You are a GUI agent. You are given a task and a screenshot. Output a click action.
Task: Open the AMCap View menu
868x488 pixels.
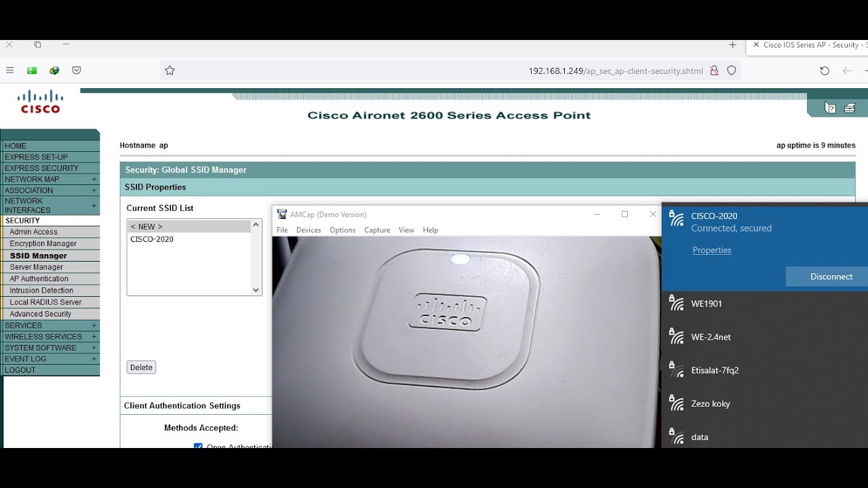[406, 230]
